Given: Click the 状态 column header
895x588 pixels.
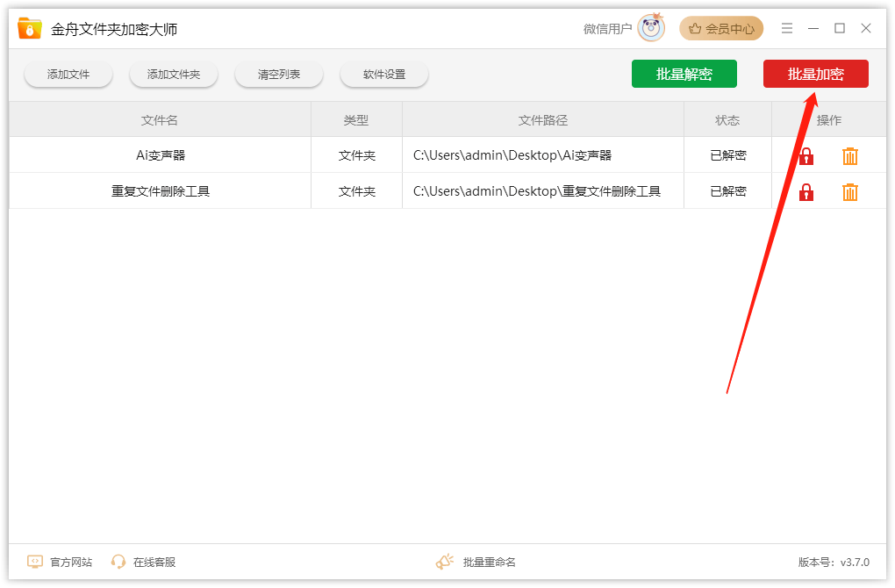Looking at the screenshot, I should coord(727,120).
